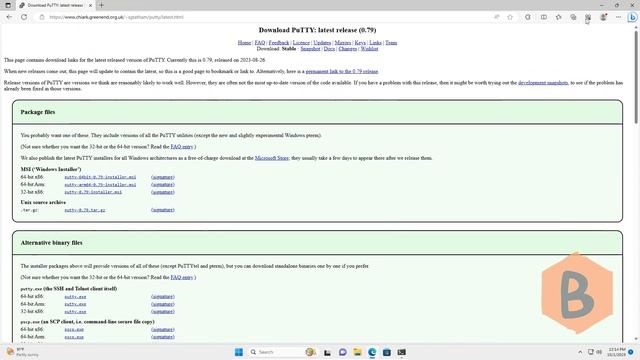
Task: Open the Wishlist link
Action: (x=369, y=49)
